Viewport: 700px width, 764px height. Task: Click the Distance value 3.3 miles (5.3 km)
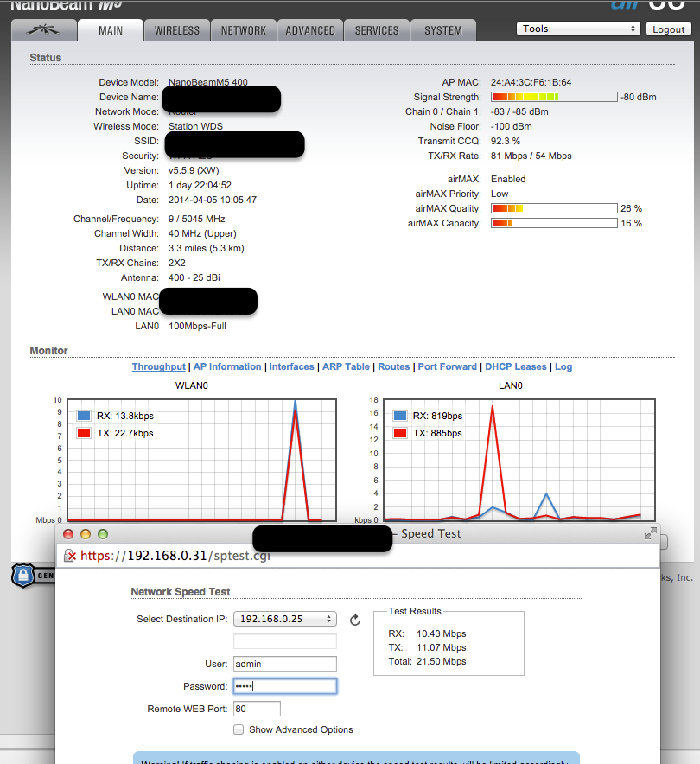coord(206,248)
